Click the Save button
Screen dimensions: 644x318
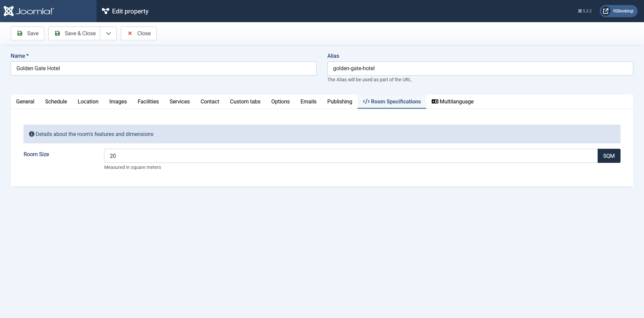[x=28, y=33]
